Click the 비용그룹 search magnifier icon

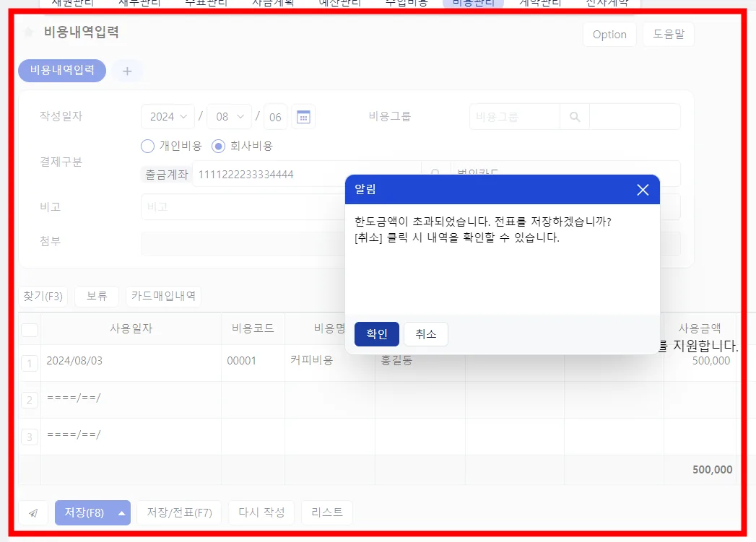(x=574, y=117)
